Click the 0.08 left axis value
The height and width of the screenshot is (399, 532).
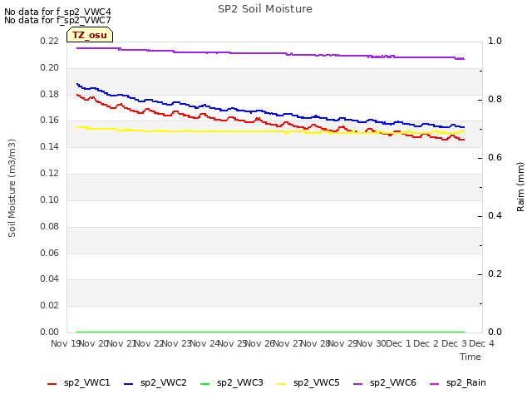pyautogui.click(x=50, y=226)
